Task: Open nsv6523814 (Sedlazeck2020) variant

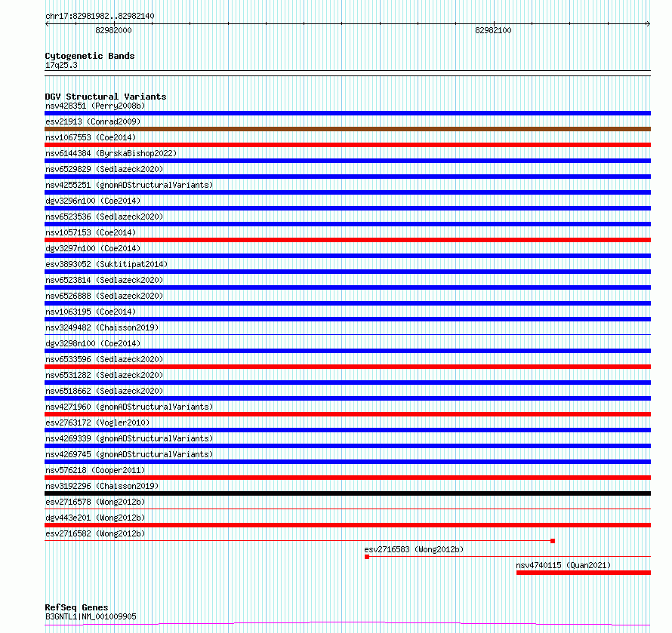Action: [104, 280]
